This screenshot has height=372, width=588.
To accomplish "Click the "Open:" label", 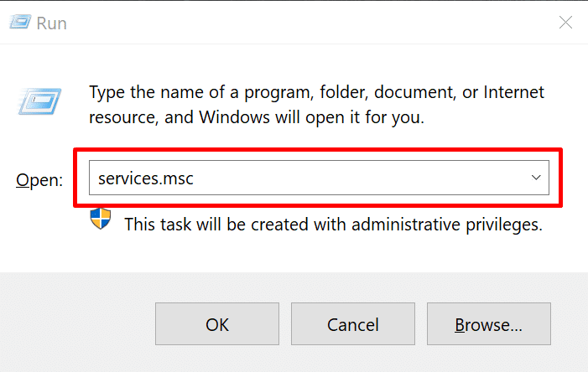I will pos(39,180).
